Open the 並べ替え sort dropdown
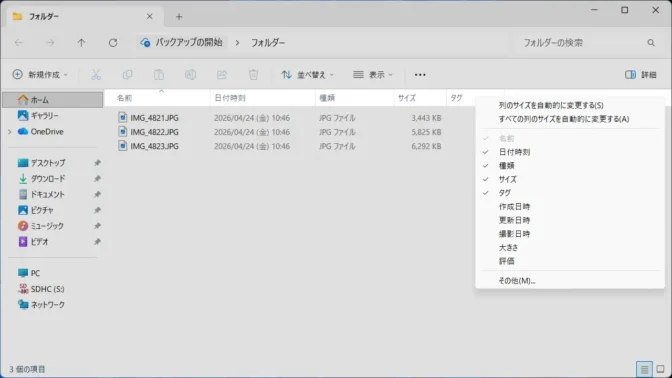The width and height of the screenshot is (672, 378). [308, 75]
